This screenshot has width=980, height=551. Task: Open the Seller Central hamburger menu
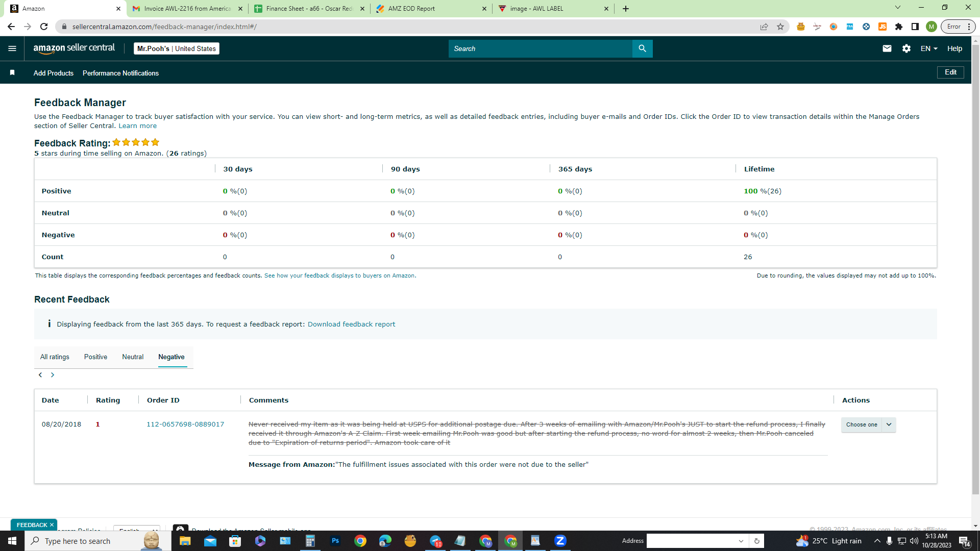12,48
